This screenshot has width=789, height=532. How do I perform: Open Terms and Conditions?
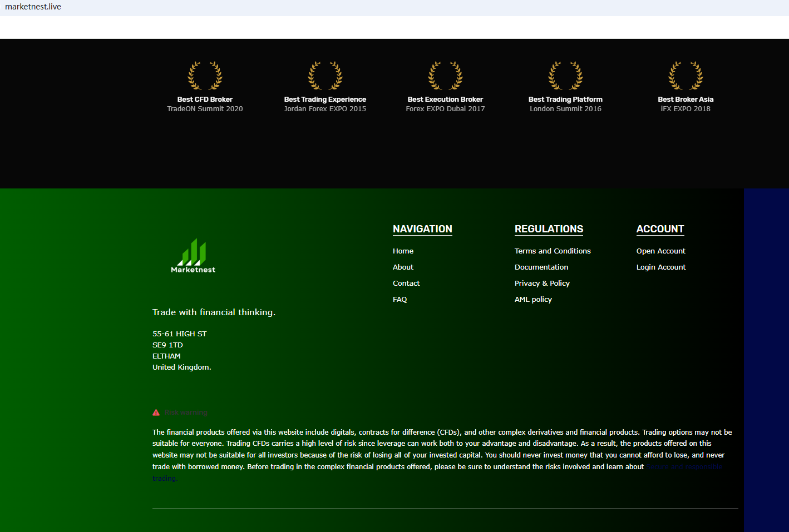553,251
